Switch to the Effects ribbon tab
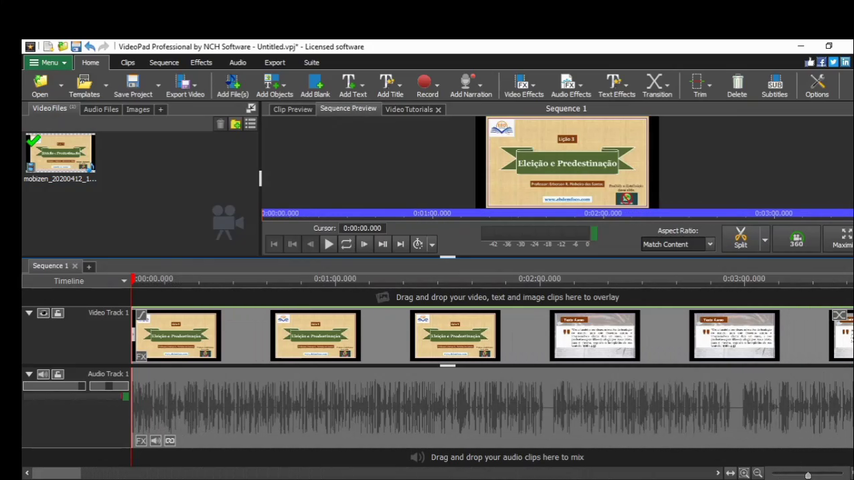 tap(201, 62)
